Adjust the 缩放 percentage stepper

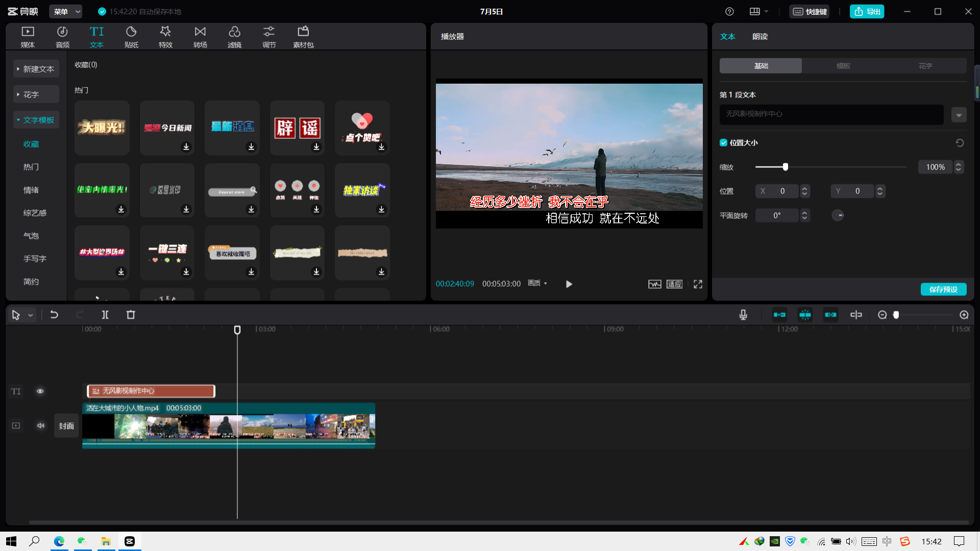pyautogui.click(x=959, y=167)
